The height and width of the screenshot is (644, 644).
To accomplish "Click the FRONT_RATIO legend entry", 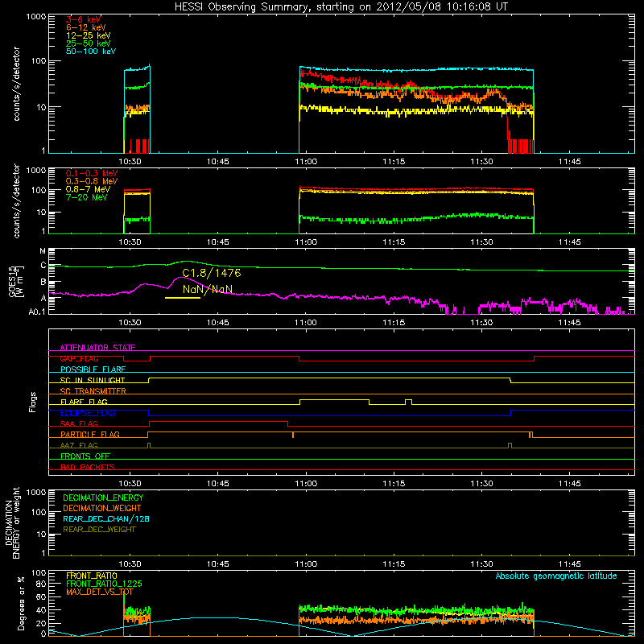I will tap(92, 576).
